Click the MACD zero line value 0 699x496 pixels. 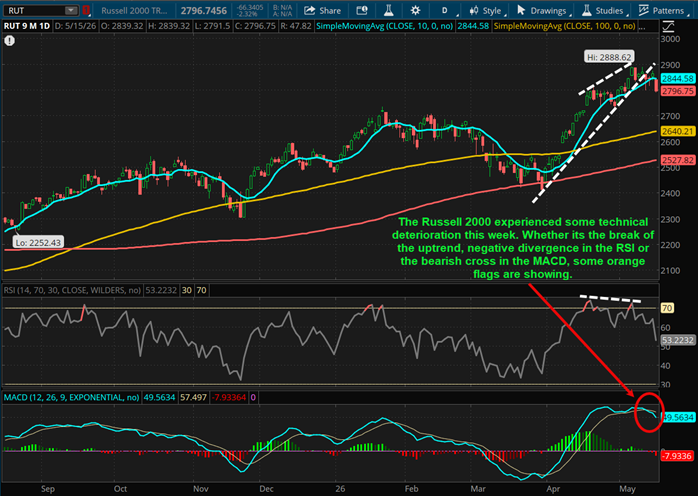[253, 397]
